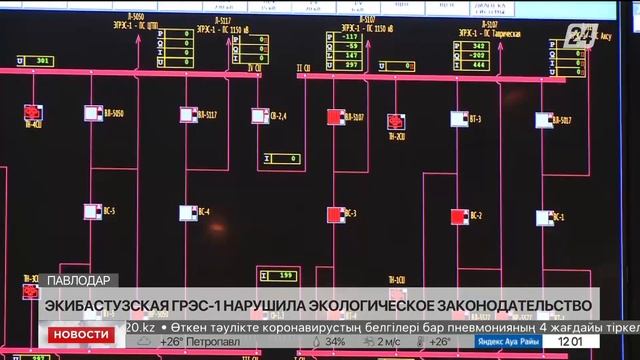640x360 pixels.
Task: Click the ПАВЛОДАР location caption
Action: coord(79,281)
